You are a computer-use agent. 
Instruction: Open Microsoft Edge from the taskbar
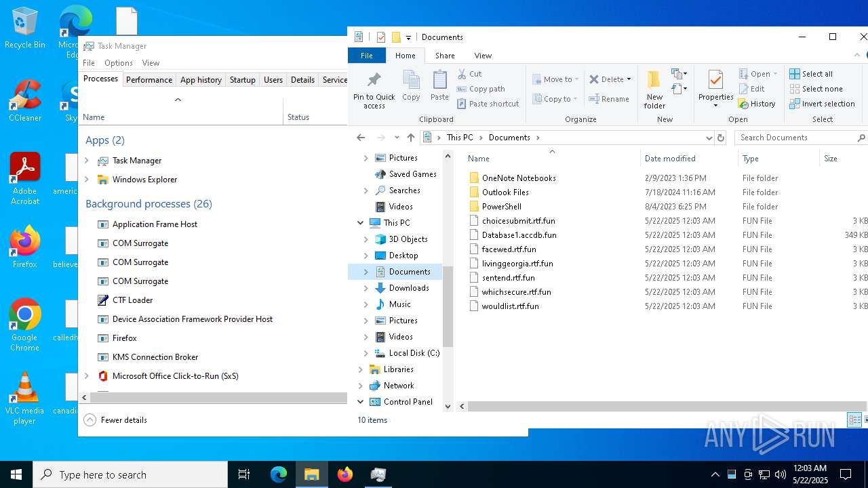279,474
